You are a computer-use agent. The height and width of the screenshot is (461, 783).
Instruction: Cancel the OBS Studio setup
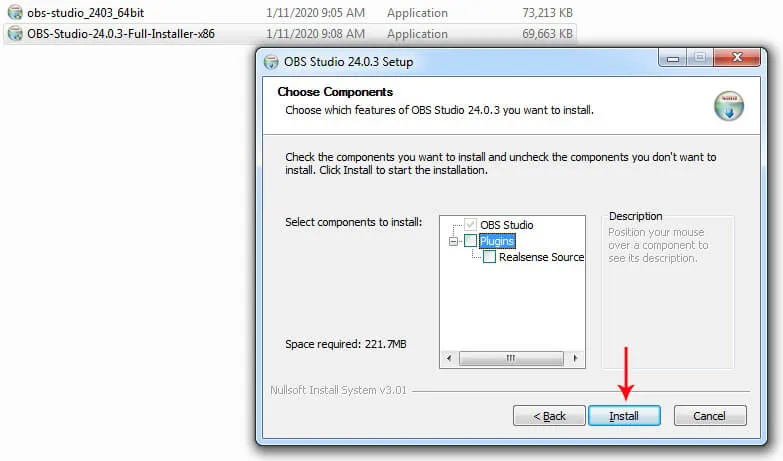pyautogui.click(x=710, y=416)
